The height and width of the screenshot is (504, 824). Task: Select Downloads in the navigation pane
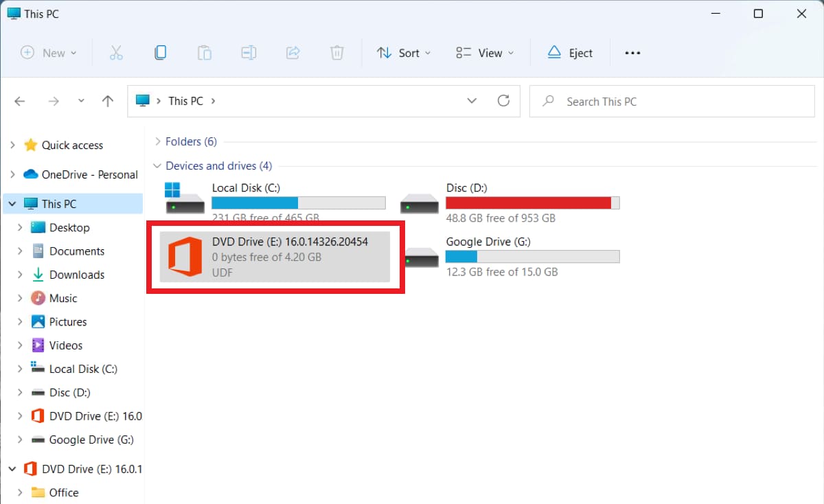point(76,275)
